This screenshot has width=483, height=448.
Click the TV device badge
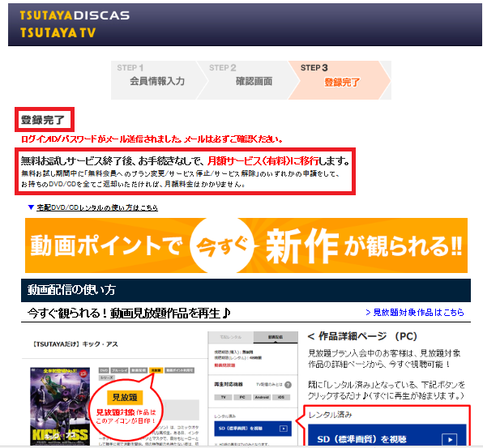(x=224, y=397)
